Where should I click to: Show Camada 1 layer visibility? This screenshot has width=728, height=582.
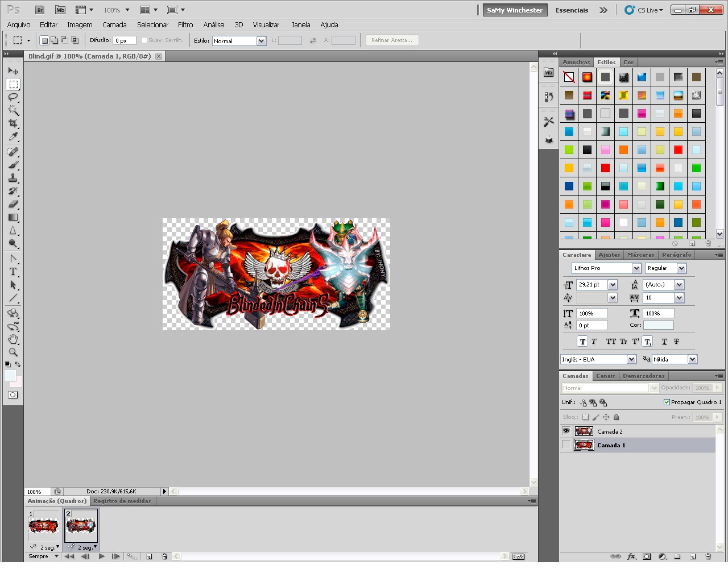[566, 445]
